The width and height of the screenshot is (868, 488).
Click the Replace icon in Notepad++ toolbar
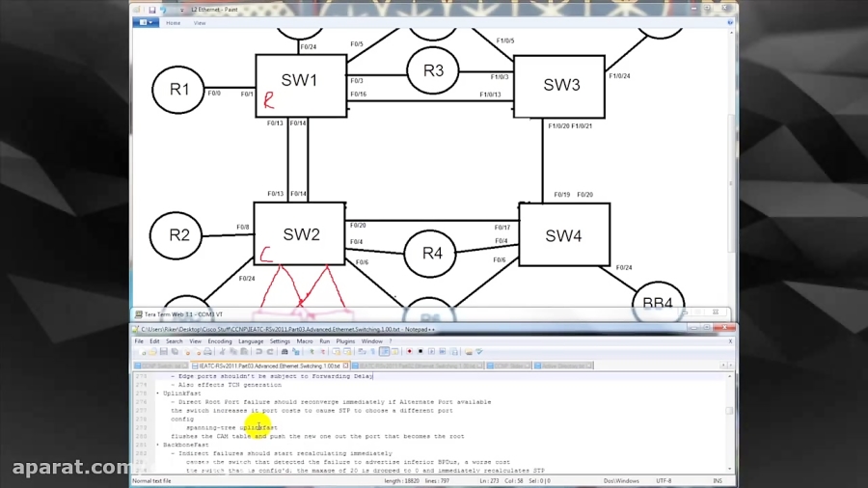[x=296, y=352]
